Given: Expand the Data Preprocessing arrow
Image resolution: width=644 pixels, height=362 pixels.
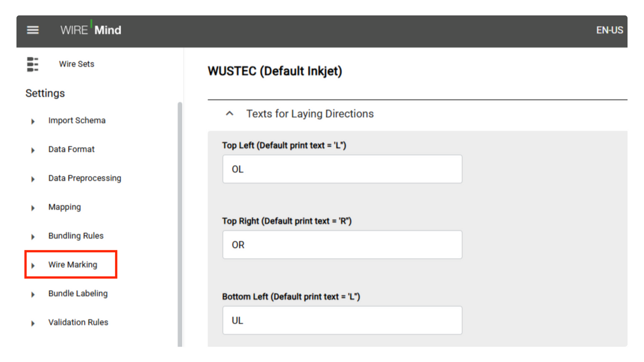Looking at the screenshot, I should 33,179.
